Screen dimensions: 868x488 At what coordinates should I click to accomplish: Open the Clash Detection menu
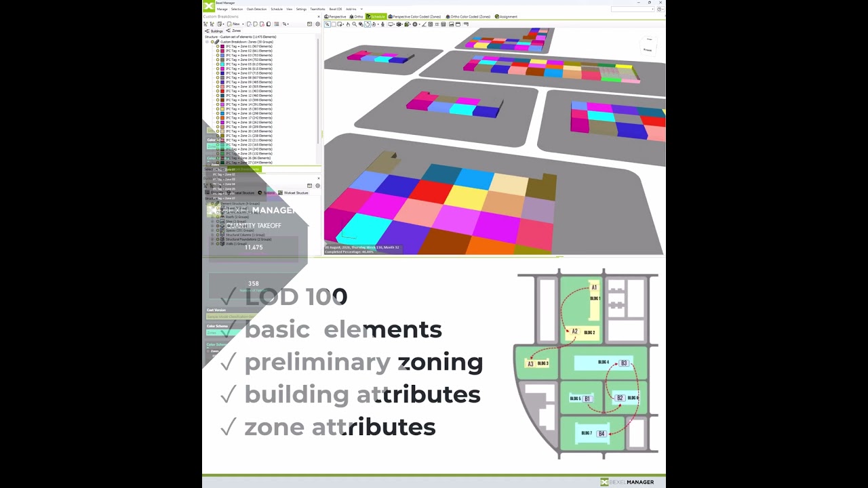point(256,9)
